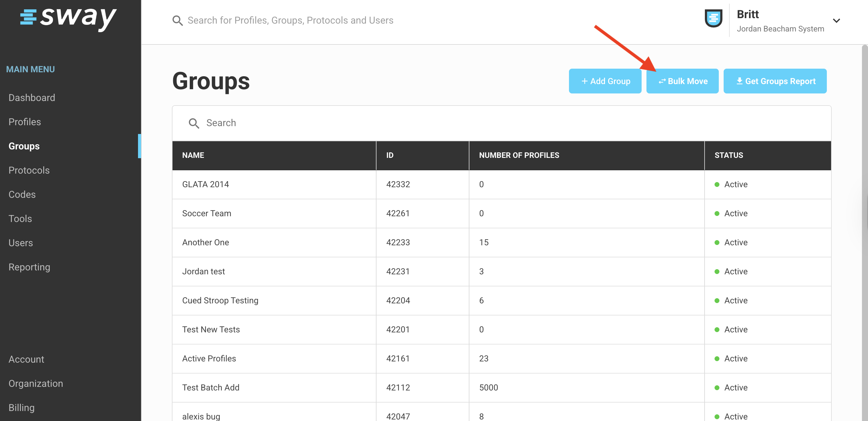Open the Jordan test group
The height and width of the screenshot is (421, 868).
(203, 272)
